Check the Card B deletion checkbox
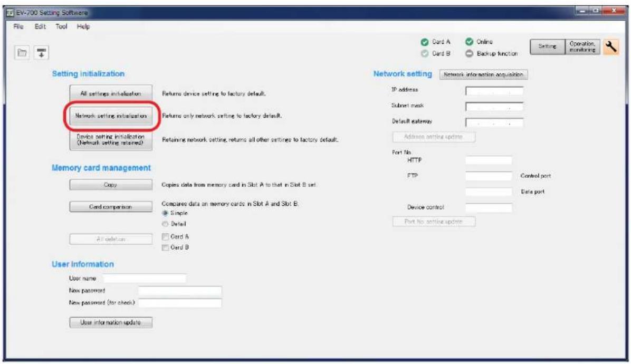Screen dimensions: 631x364 tap(165, 248)
